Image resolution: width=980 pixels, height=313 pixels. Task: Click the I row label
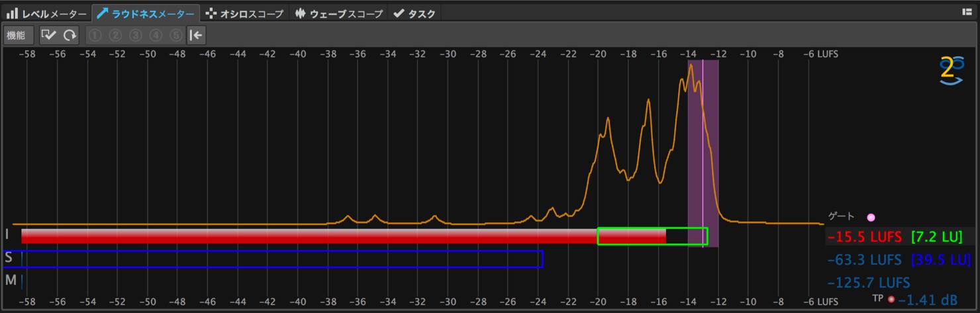point(7,235)
